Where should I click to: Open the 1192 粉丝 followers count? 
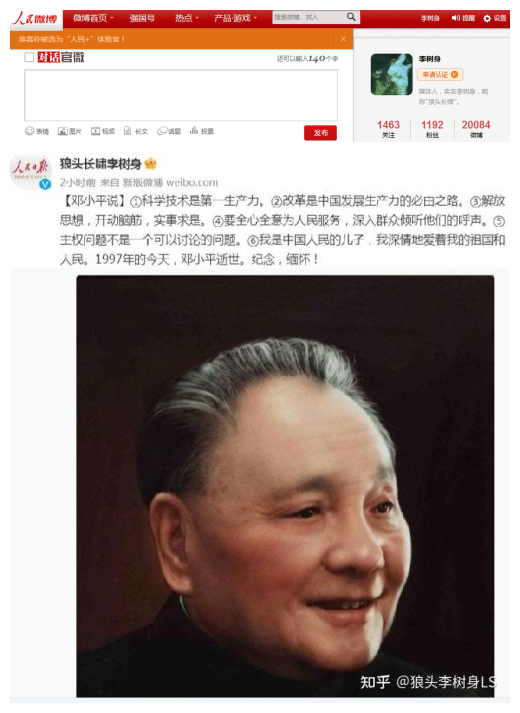pyautogui.click(x=432, y=128)
